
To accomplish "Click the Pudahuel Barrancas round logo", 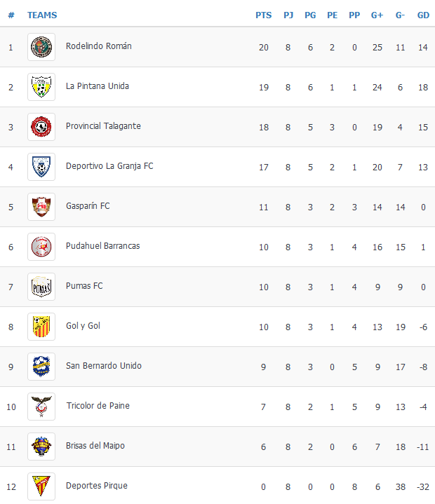I will pyautogui.click(x=41, y=247).
